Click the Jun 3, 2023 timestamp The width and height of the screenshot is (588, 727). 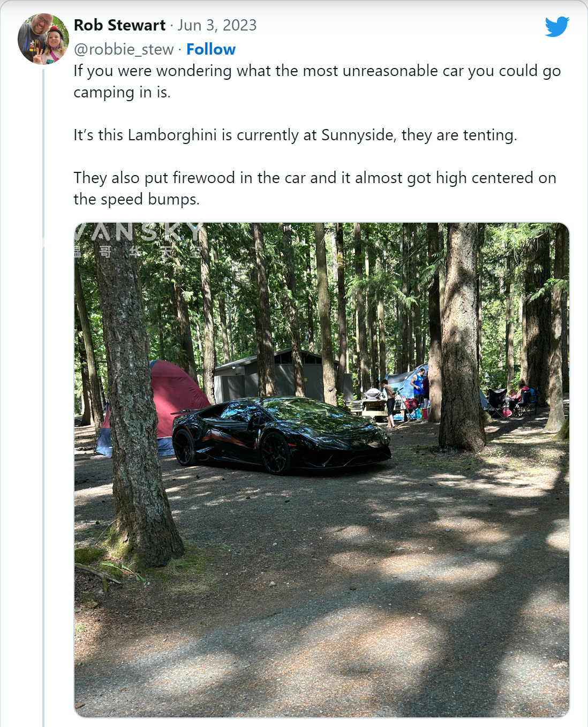[x=217, y=25]
